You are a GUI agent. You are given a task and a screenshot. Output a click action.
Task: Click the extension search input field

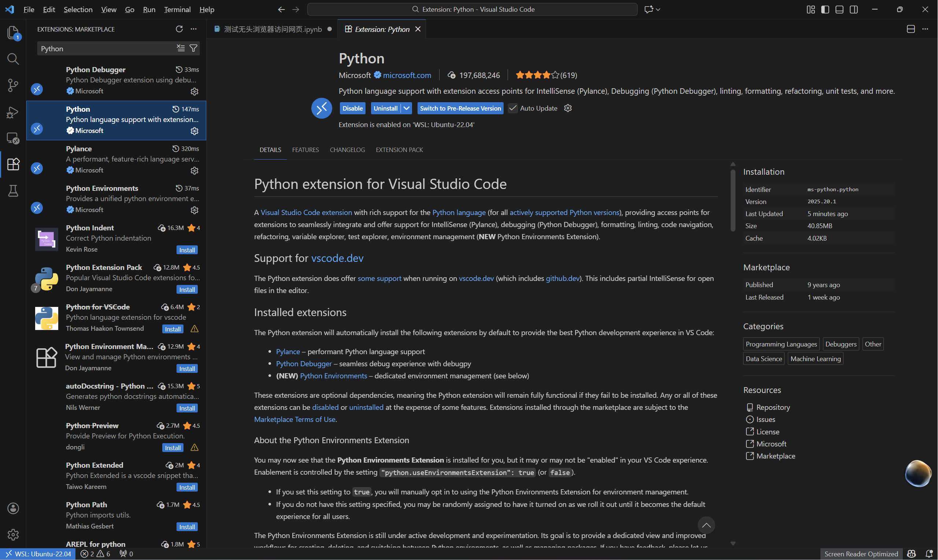coord(105,48)
